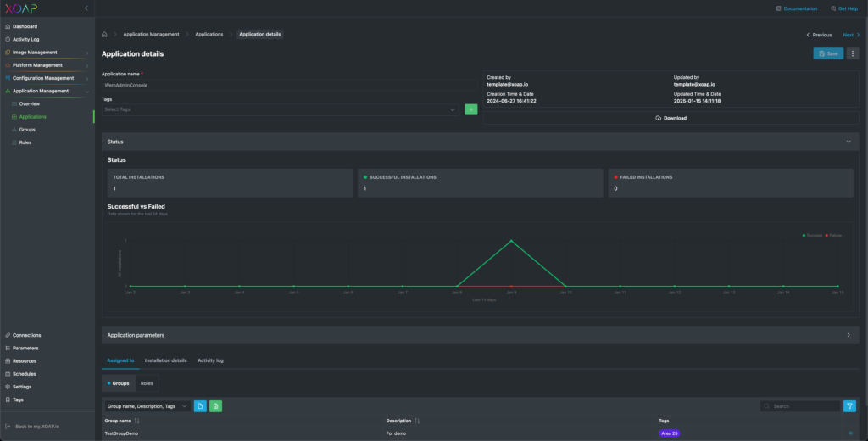Click the Platform Management cloud icon

coord(8,65)
